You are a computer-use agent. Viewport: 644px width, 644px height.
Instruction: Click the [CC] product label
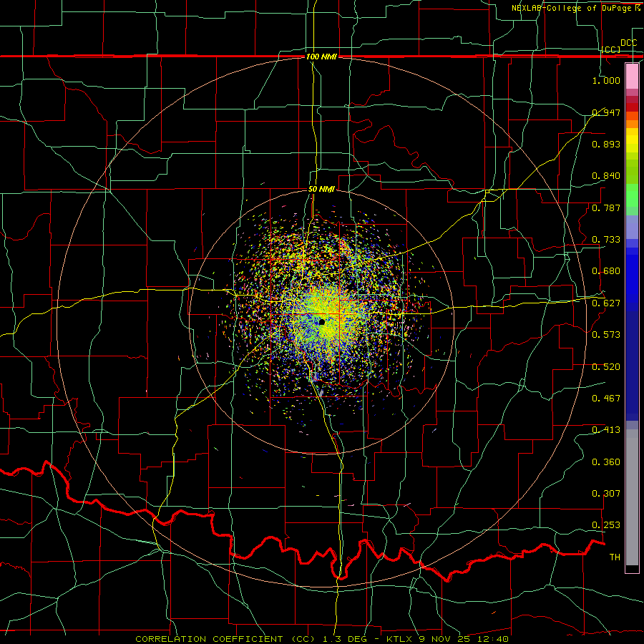(x=611, y=49)
